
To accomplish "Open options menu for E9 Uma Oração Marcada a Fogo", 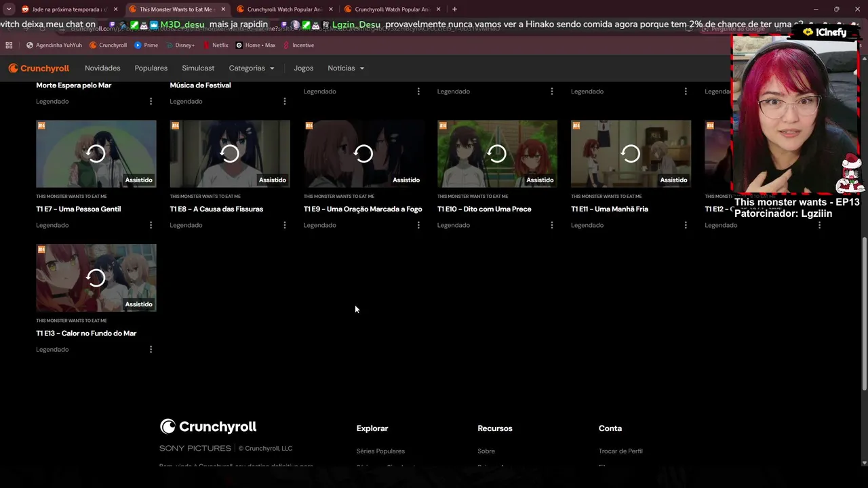I will click(x=418, y=225).
